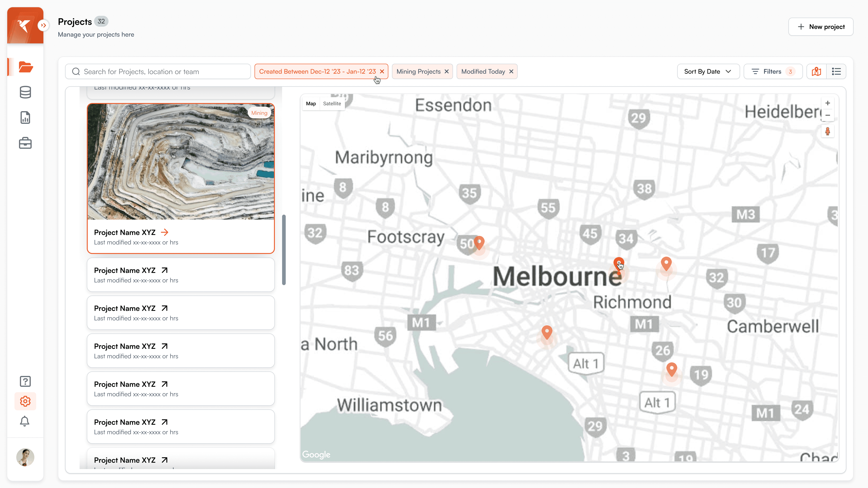
Task: Remove the Mining Projects filter chip
Action: [x=446, y=71]
